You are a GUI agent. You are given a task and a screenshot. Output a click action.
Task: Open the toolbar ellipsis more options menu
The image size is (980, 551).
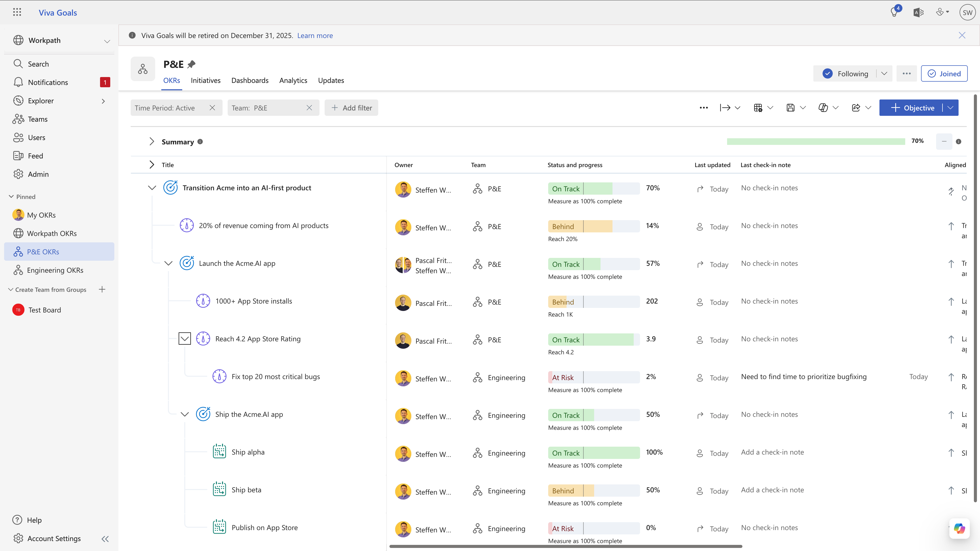[704, 108]
